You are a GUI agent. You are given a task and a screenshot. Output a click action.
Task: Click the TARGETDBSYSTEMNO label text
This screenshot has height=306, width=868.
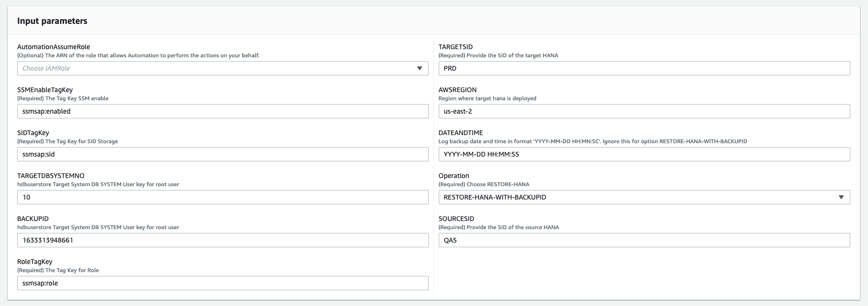[51, 176]
